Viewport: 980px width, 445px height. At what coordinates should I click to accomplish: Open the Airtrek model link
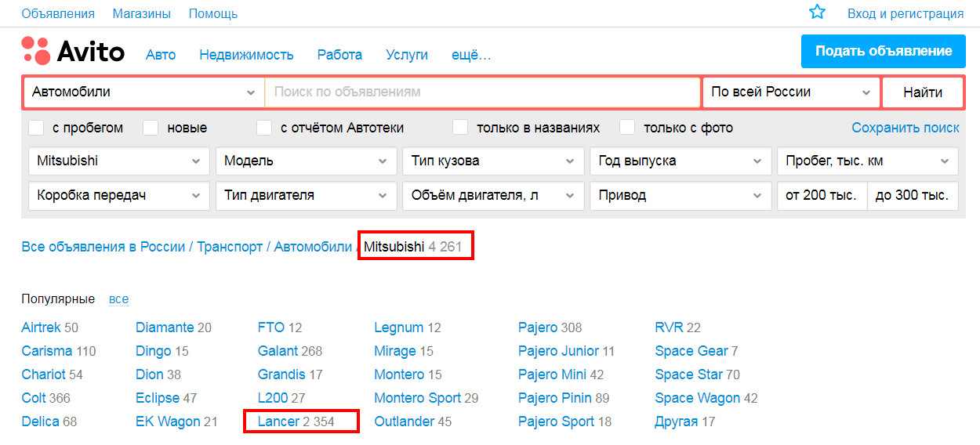41,327
